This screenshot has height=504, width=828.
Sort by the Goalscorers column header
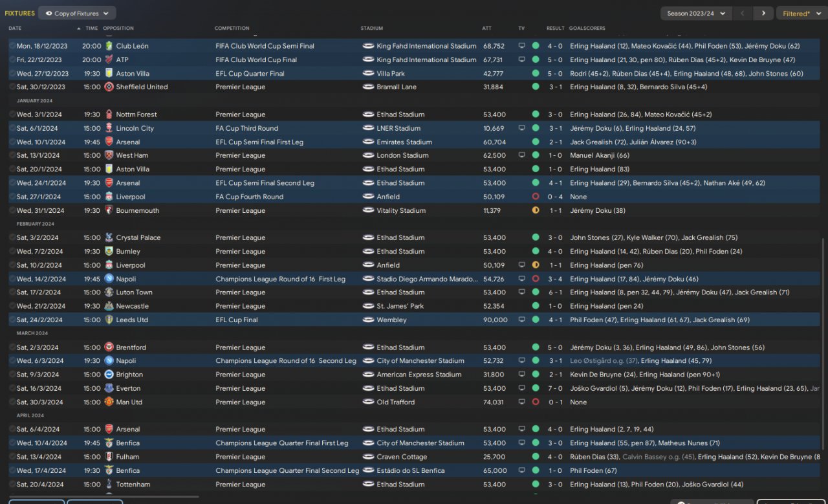tap(587, 28)
